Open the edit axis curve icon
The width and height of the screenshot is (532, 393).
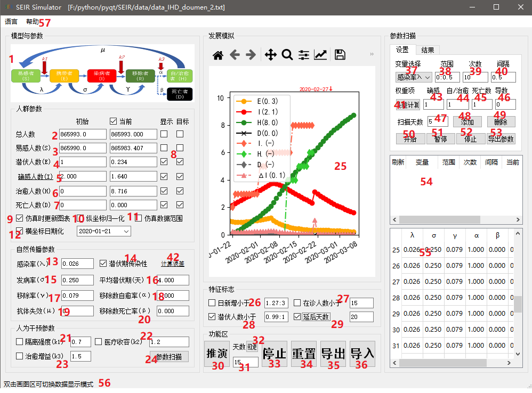(x=320, y=54)
